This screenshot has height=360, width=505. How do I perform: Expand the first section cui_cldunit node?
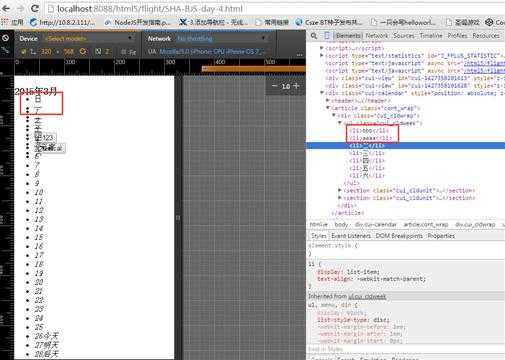click(339, 190)
